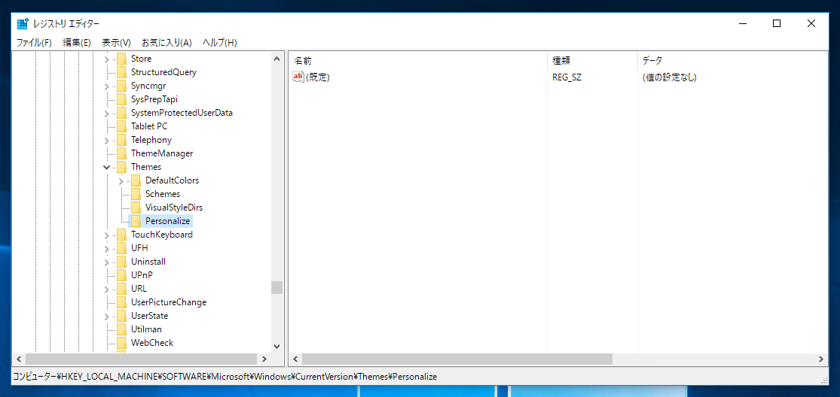Click the Utilman folder icon
Viewport: 840px width, 397px height.
click(122, 329)
